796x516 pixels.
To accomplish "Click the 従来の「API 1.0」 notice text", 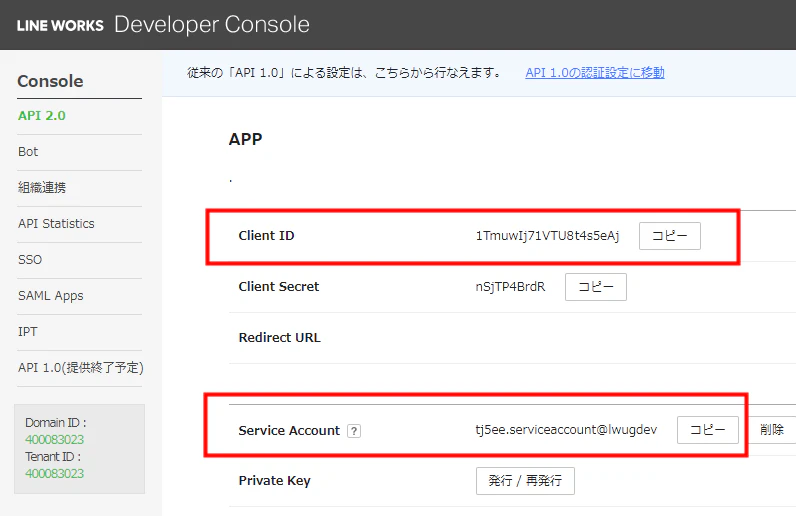I will [345, 73].
